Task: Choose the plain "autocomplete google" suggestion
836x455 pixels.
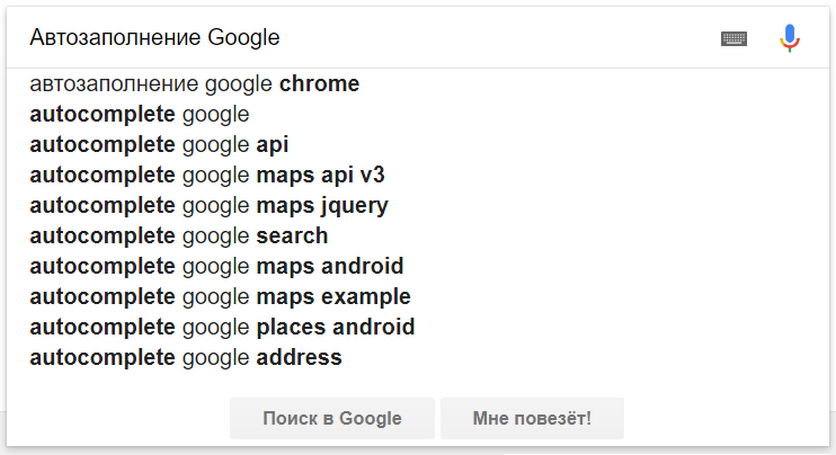Action: tap(140, 114)
